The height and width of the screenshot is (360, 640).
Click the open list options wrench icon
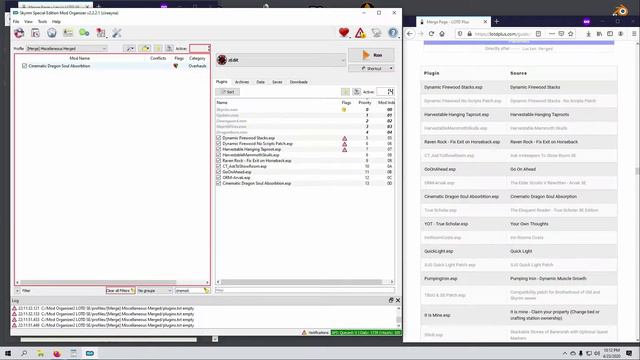(x=130, y=49)
